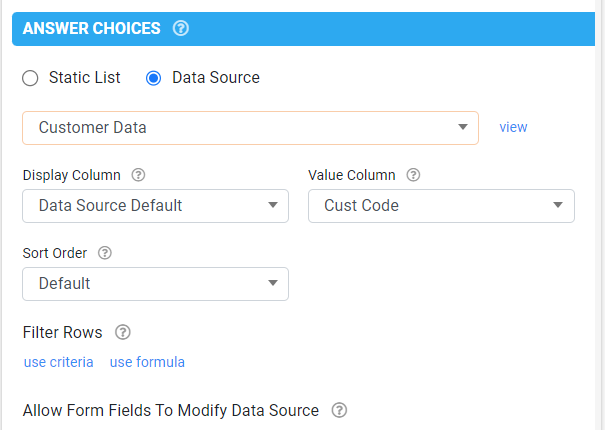
Task: Expand the Display Column dropdown
Action: click(155, 206)
